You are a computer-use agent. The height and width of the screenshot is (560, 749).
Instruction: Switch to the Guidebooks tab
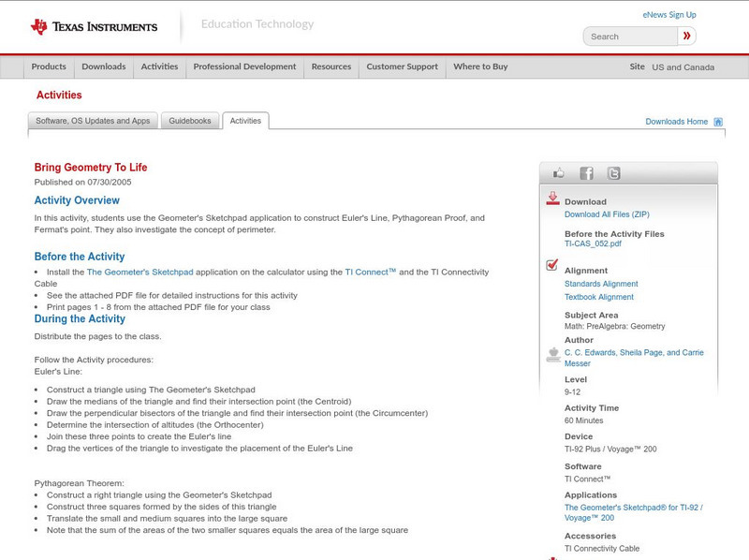click(190, 121)
